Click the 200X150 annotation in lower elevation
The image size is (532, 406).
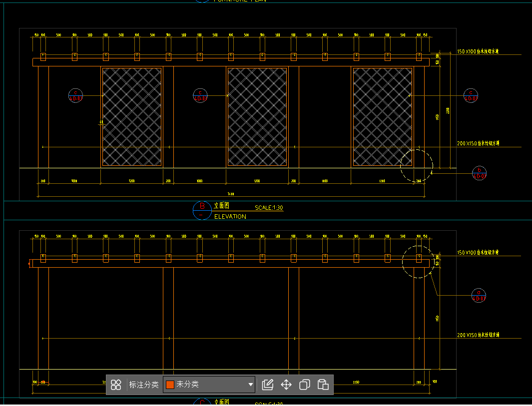[x=478, y=335]
